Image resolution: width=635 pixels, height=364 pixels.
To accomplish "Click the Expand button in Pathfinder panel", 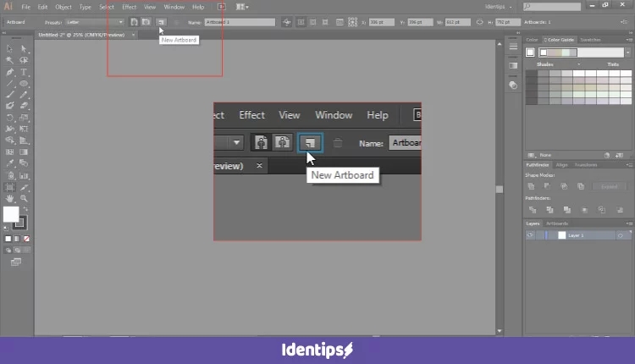I will pos(608,186).
